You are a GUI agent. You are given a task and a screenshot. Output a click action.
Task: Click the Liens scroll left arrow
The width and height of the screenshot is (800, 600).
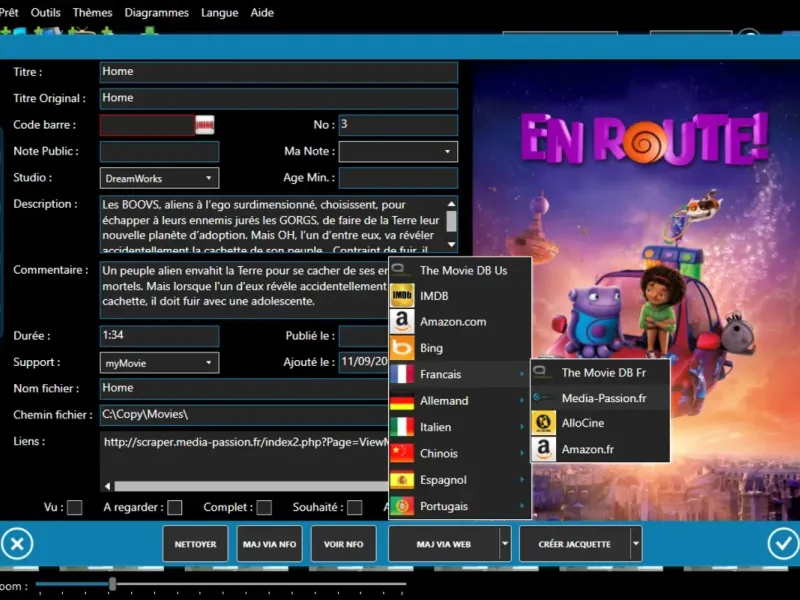(x=108, y=486)
